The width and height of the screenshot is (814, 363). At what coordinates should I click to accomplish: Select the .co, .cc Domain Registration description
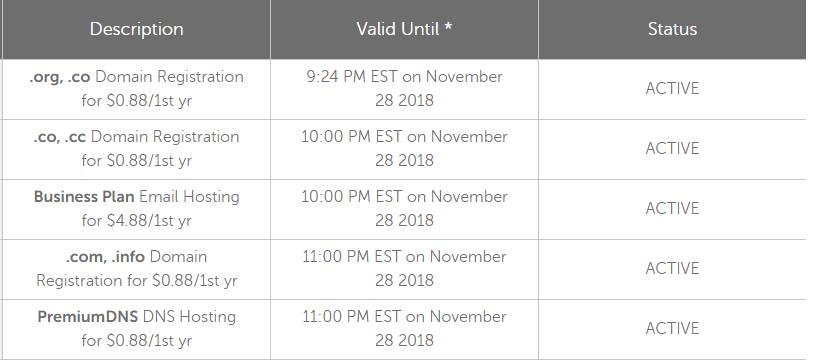137,149
